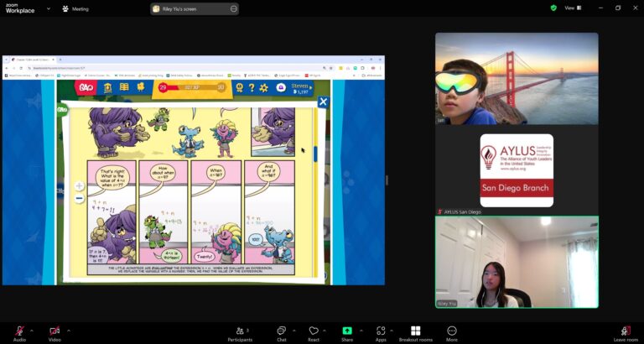Expand share options arrow beside Share

361,330
